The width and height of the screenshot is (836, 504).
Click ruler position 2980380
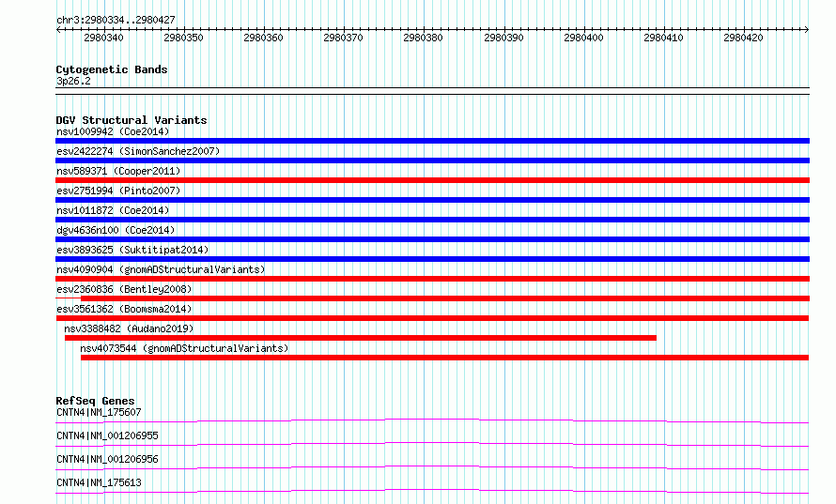coord(424,38)
